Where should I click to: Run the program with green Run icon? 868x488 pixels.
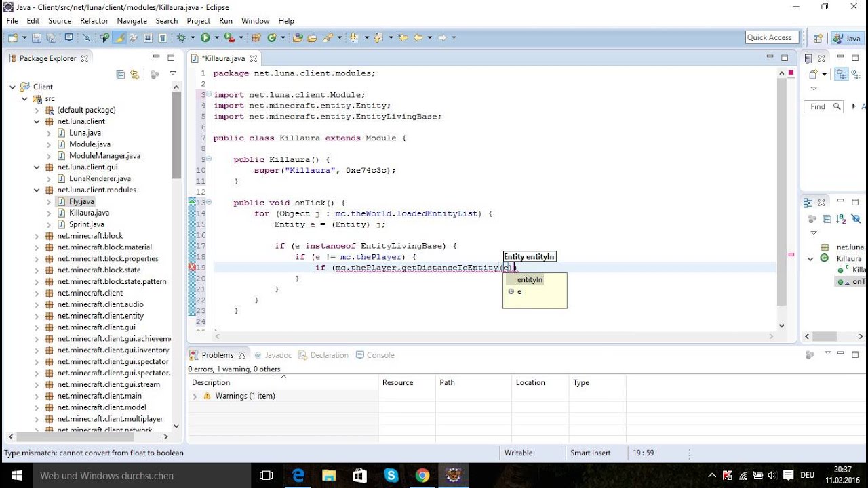click(205, 38)
